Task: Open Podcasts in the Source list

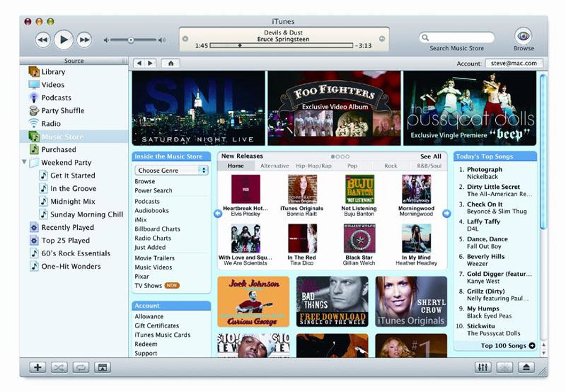Action: pos(56,98)
